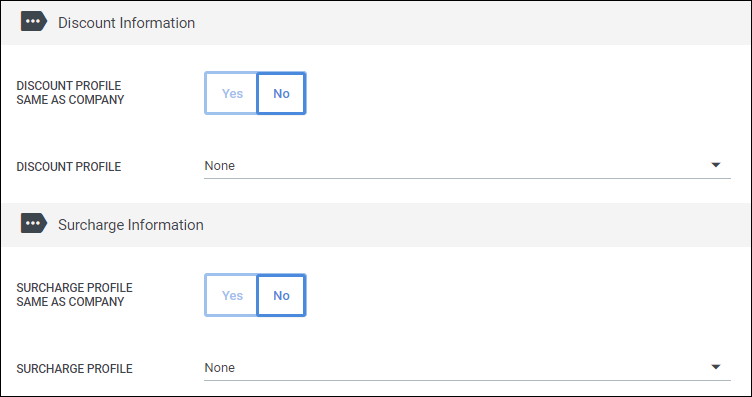Focus the Surcharge Profile combo box middle area
Viewport: 752px width, 397px height.
click(468, 368)
